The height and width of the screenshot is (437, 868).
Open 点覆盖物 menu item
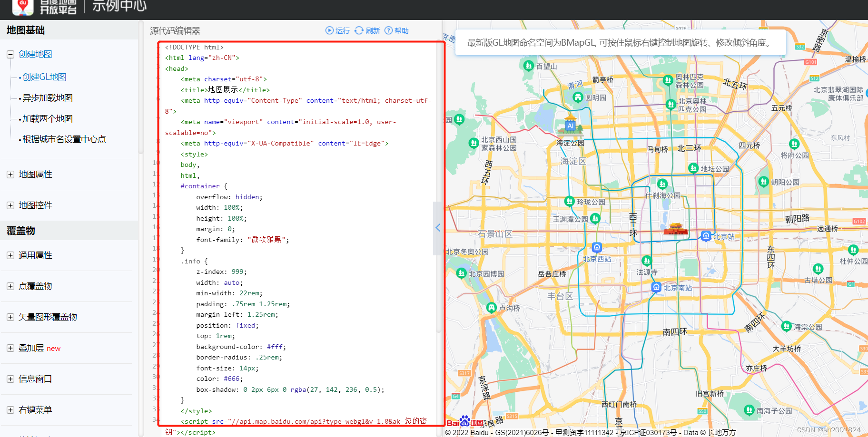pyautogui.click(x=35, y=286)
